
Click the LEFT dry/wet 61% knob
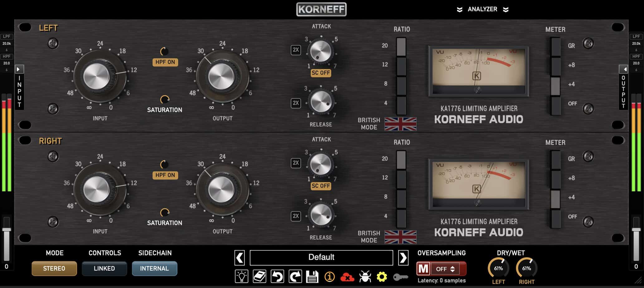click(498, 268)
